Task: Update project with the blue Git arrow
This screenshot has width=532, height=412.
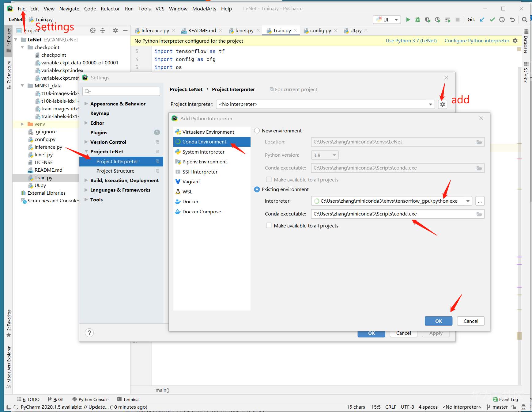Action: [x=482, y=20]
